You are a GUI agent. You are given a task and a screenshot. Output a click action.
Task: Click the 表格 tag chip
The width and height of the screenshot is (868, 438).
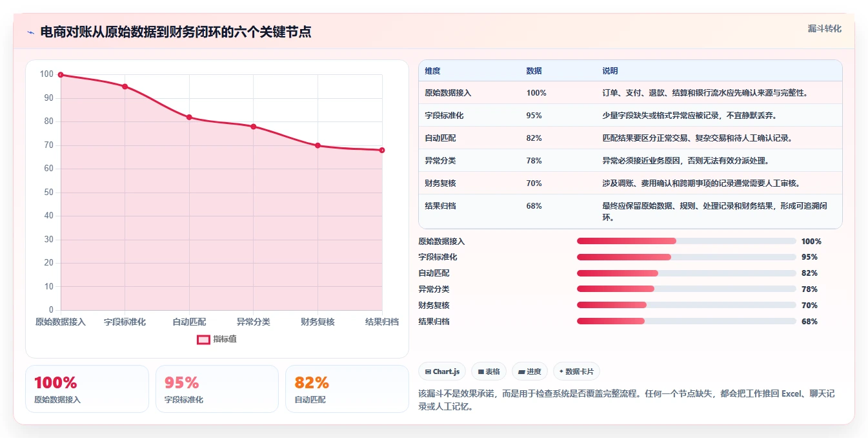(489, 371)
